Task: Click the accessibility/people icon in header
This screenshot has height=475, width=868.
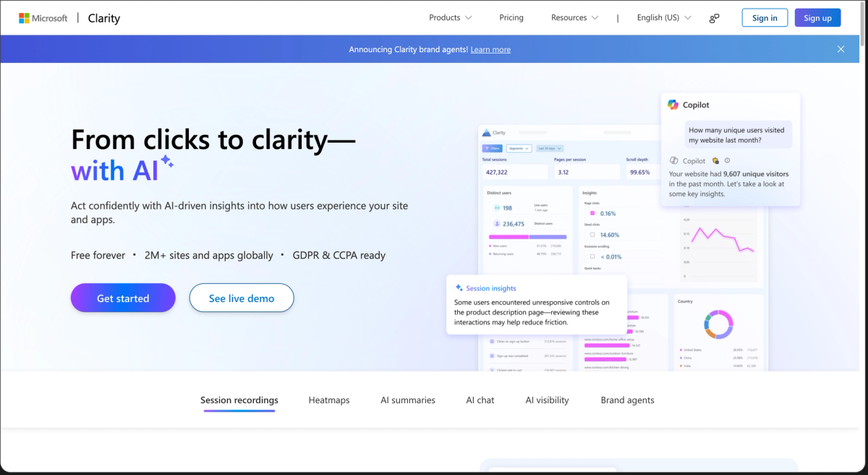Action: pos(714,18)
